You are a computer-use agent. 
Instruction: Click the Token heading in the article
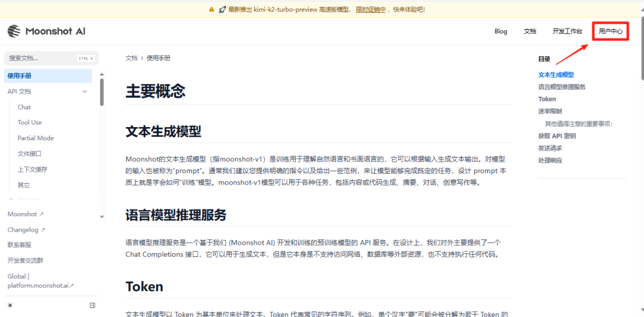pyautogui.click(x=144, y=287)
